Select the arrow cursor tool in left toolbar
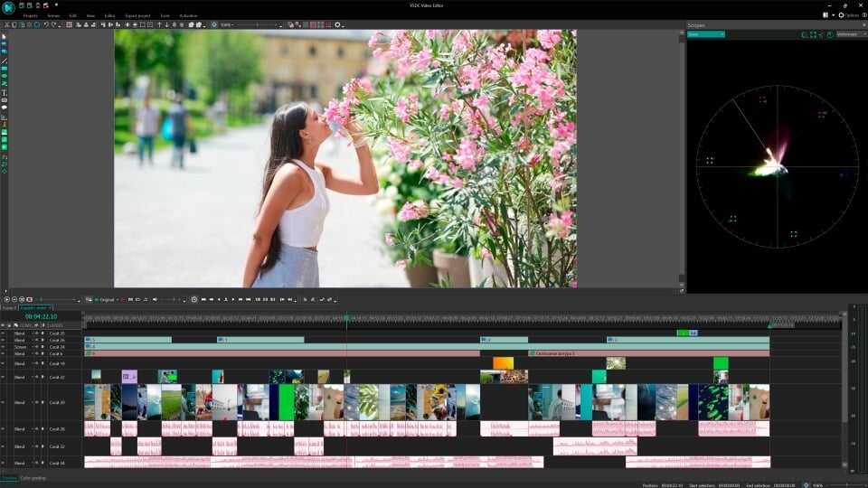This screenshot has height=488, width=868. coord(4,36)
